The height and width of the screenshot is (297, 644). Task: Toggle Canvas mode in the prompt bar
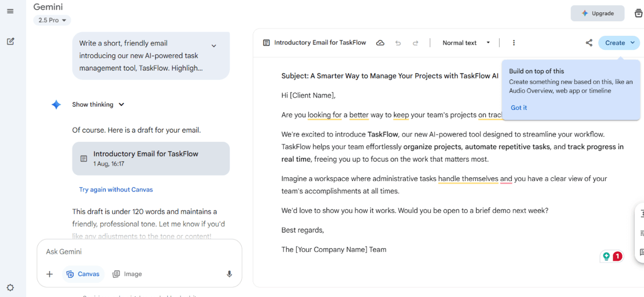83,274
